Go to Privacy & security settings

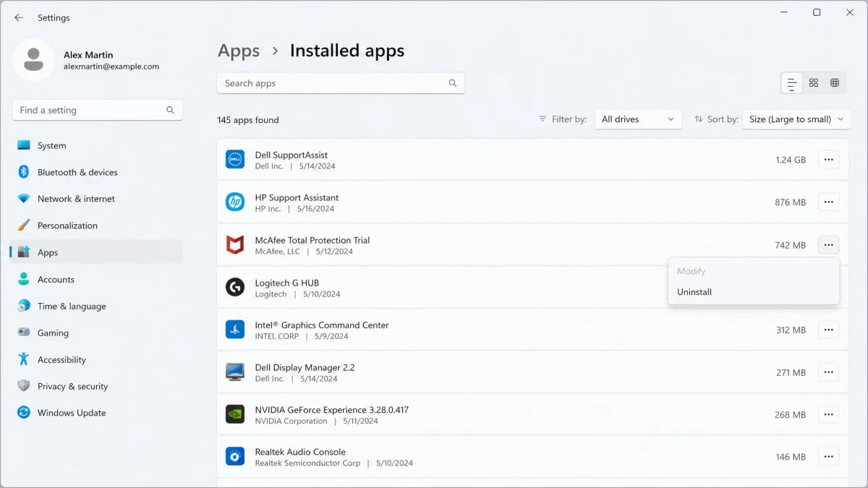click(x=96, y=386)
